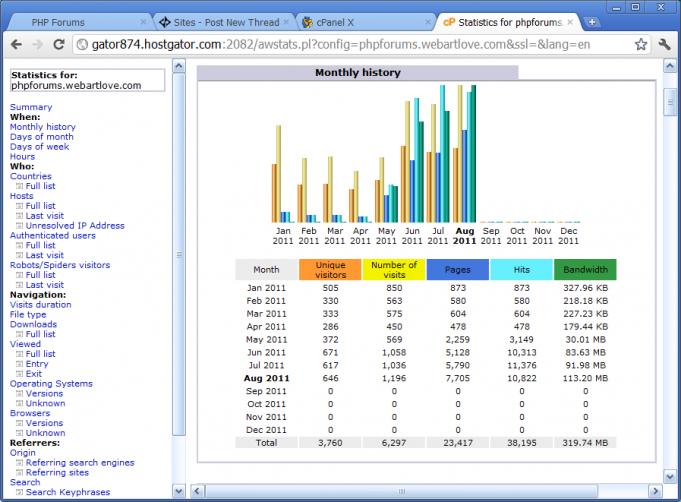This screenshot has height=502, width=681.
Task: Click the icon beside Unresolved IP Address
Action: click(19, 226)
